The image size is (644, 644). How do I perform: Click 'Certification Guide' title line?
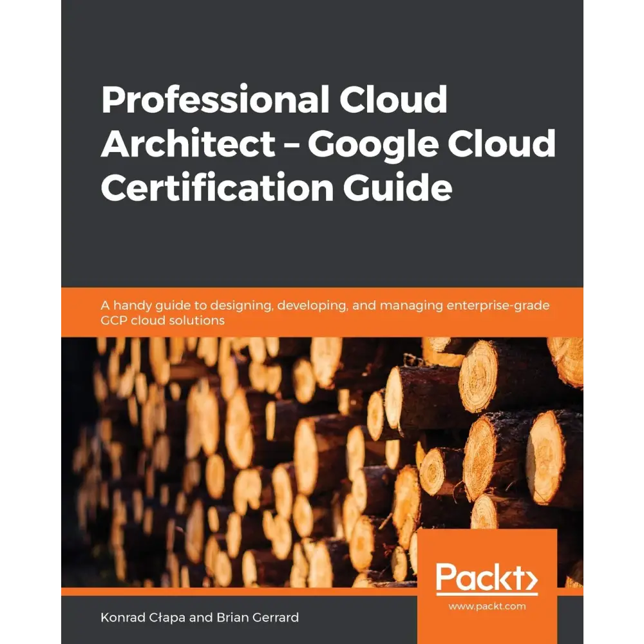click(276, 187)
